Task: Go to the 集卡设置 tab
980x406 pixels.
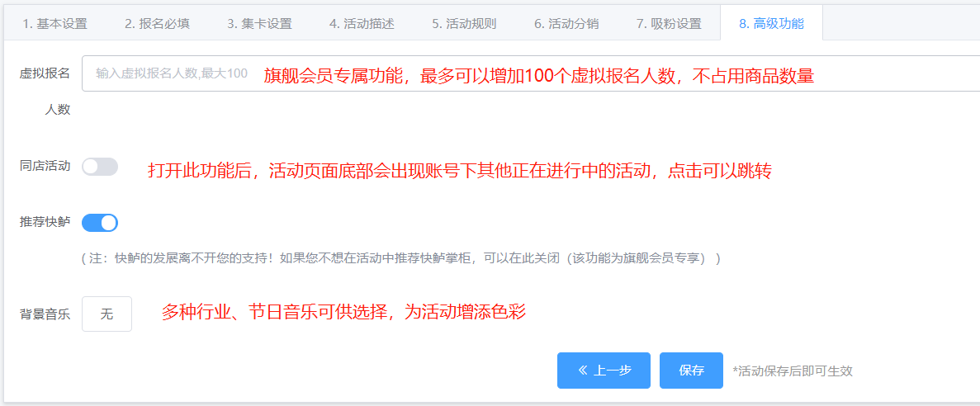Action: point(259,23)
